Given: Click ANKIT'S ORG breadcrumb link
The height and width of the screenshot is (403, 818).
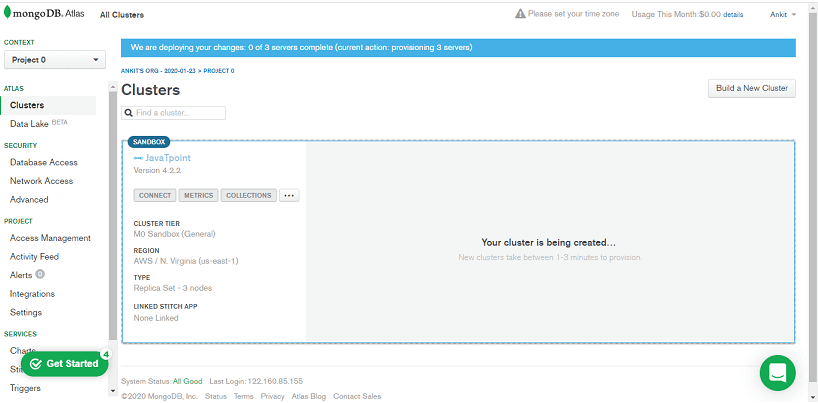Looking at the screenshot, I should point(159,71).
